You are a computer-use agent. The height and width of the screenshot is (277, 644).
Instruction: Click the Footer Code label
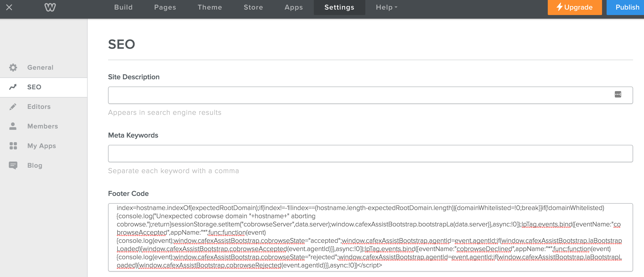(x=128, y=194)
